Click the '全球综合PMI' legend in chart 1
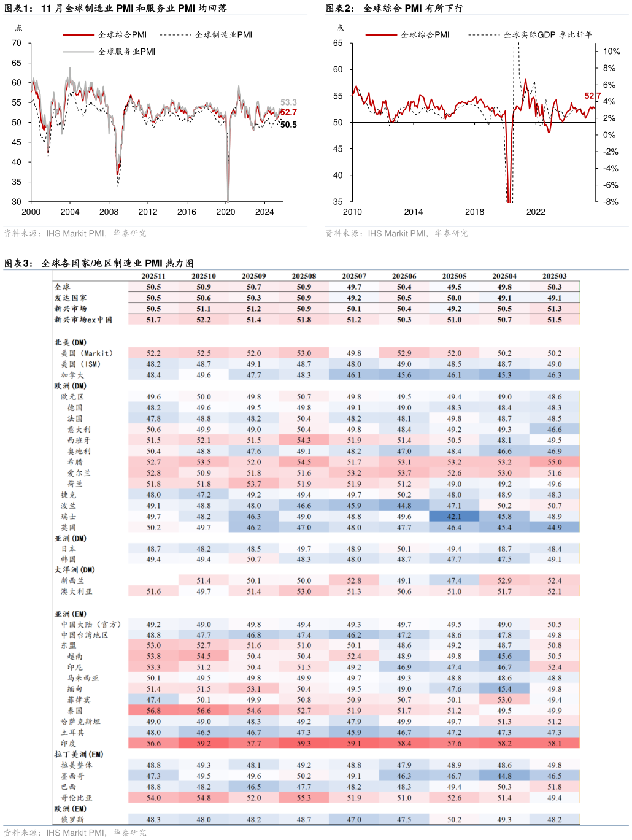 pos(105,35)
